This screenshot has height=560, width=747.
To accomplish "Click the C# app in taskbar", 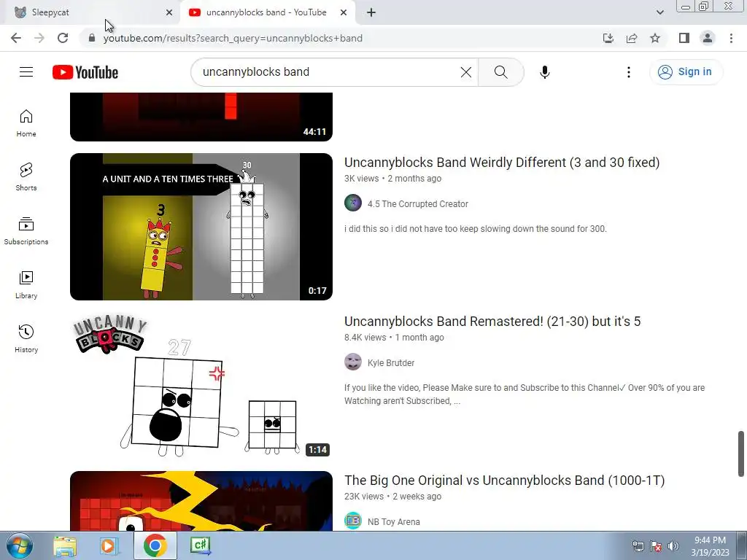I will coord(200,545).
